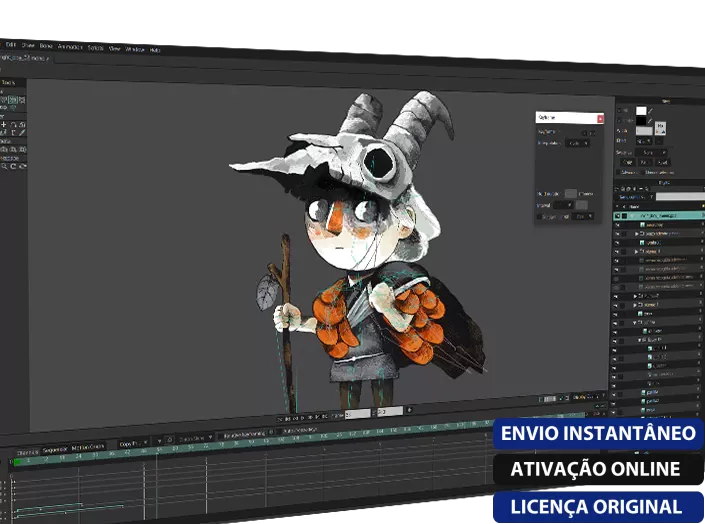Click the first icon in Layers panel toolbar
705x524 pixels.
[x=618, y=189]
